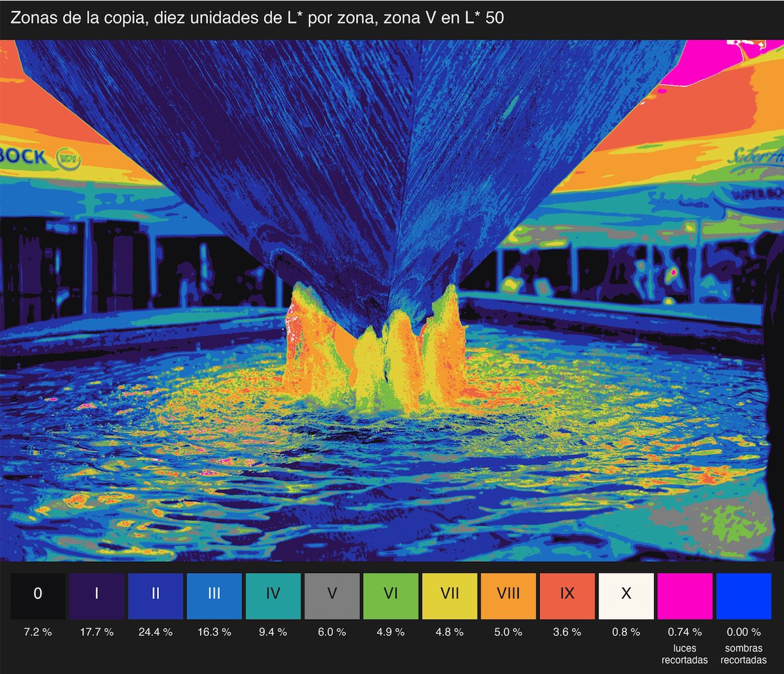Click the 0.74 % clipped highlights value
This screenshot has height=674, width=784.
pos(685,632)
